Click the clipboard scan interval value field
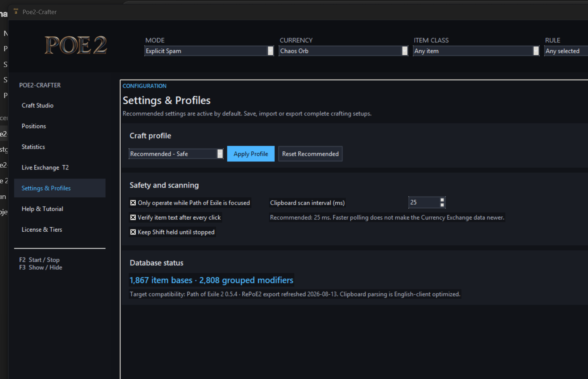The width and height of the screenshot is (588, 379). pyautogui.click(x=424, y=202)
